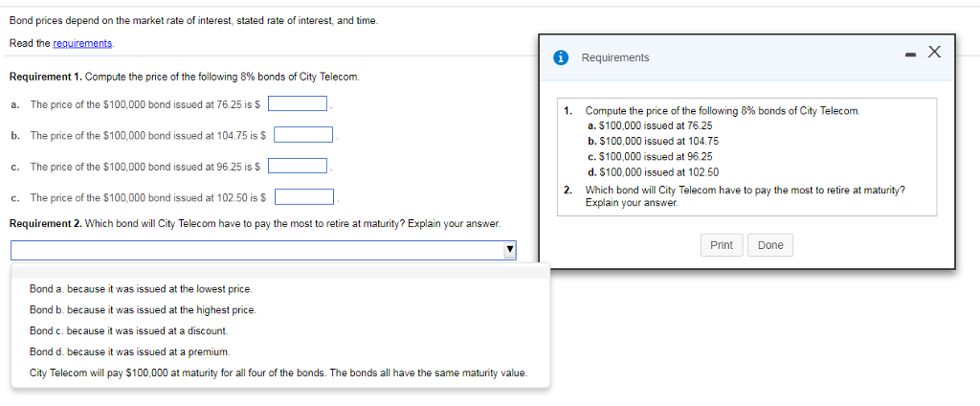Click the 'Requirement 2.' question text
Image resolution: width=980 pixels, height=406 pixels.
point(255,223)
